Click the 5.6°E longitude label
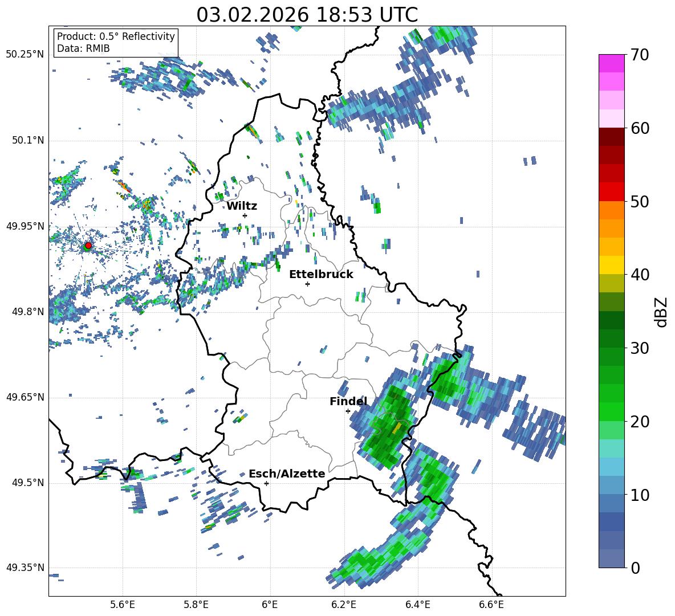Image resolution: width=675 pixels, height=616 pixels. [x=122, y=605]
